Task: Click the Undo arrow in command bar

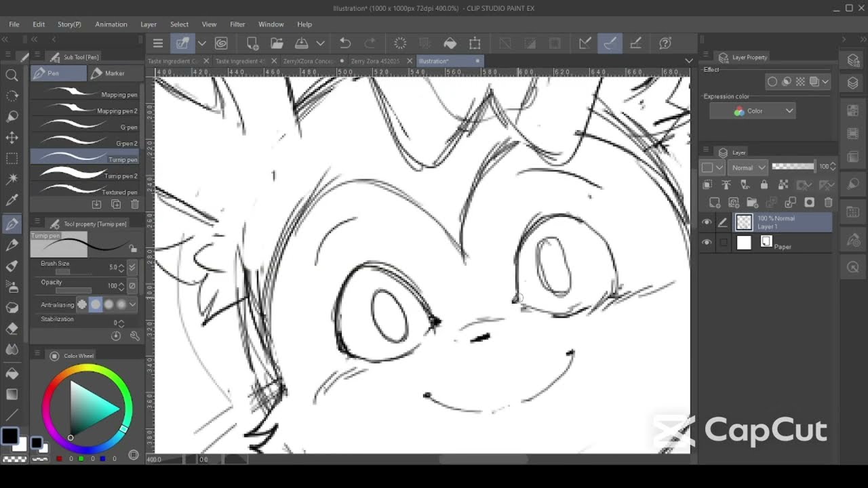Action: pyautogui.click(x=344, y=43)
